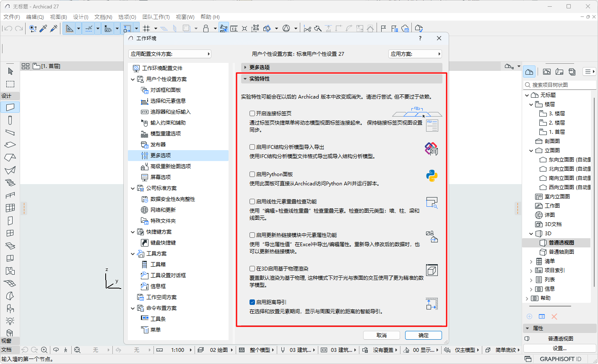Screen dimensions: 598x364
Task: Collapse the 实验特性 section header
Action: (x=341, y=79)
